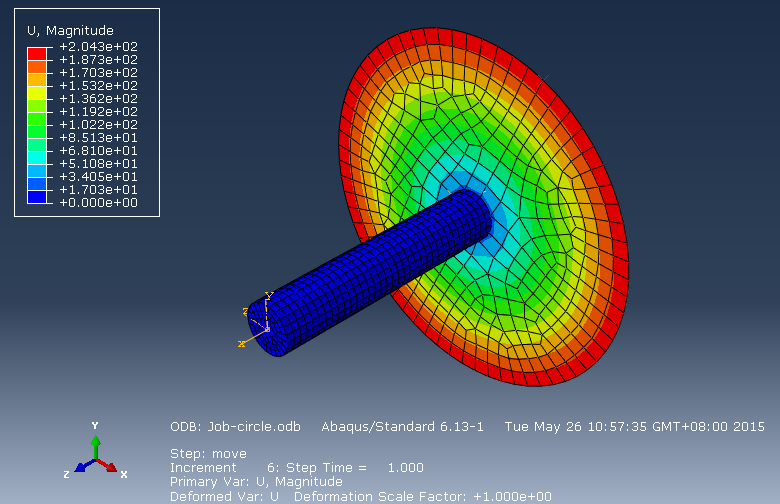
Task: Click the date stamp "Tue May 26 10:57:35"
Action: (576, 427)
